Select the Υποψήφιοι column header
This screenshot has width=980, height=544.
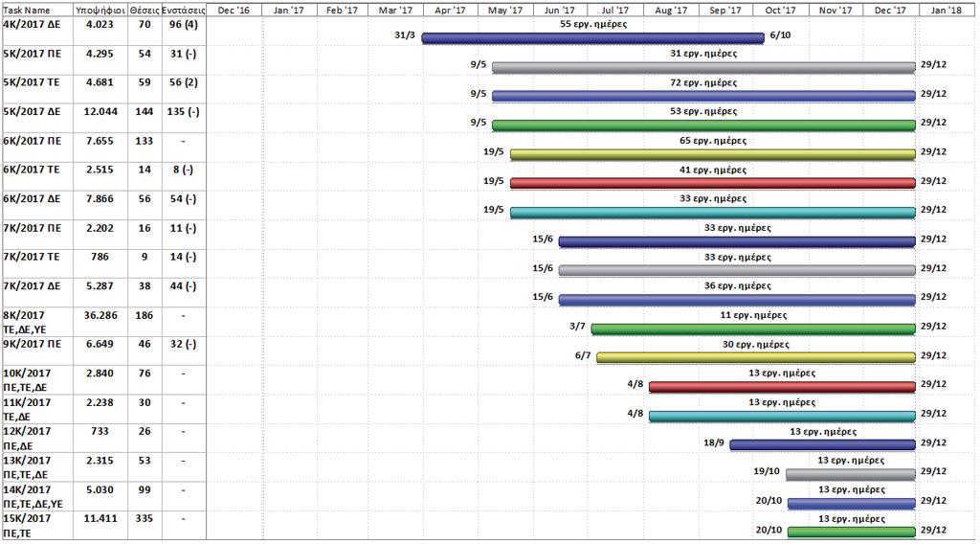100,10
